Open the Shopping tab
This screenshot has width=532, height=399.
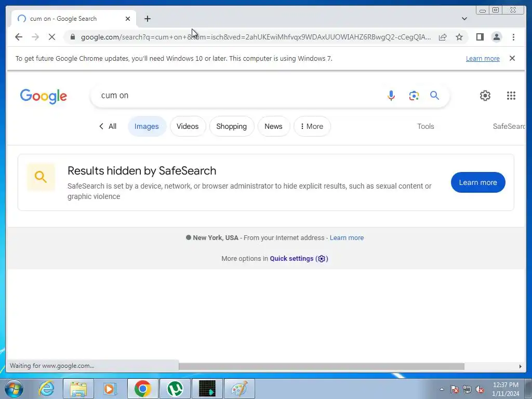[231, 126]
